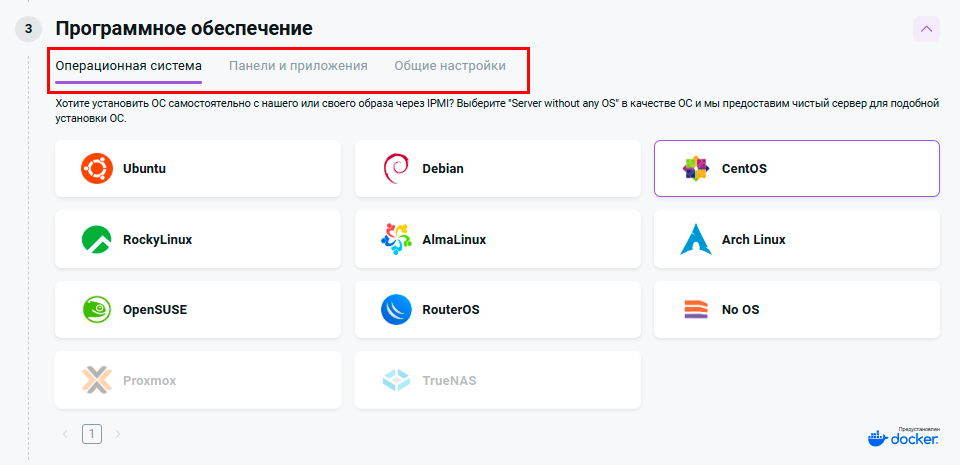
Task: Click the Debian swirl logo icon
Action: [396, 169]
